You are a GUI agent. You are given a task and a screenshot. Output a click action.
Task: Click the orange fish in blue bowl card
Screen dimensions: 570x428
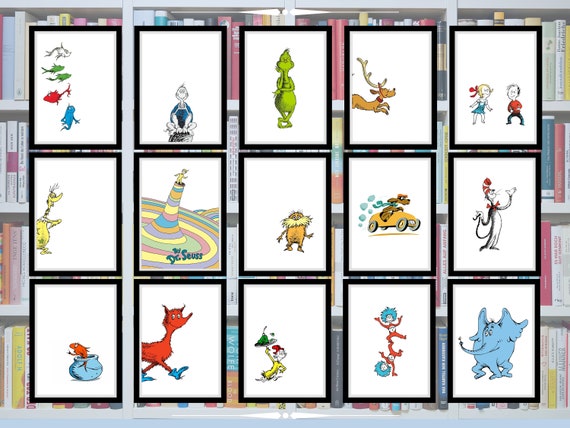pos(76,341)
